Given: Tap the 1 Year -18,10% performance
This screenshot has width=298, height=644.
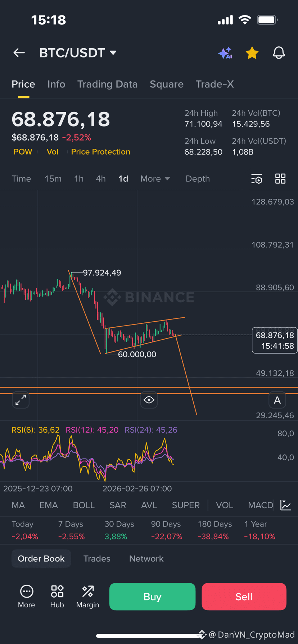Looking at the screenshot, I should tap(260, 530).
